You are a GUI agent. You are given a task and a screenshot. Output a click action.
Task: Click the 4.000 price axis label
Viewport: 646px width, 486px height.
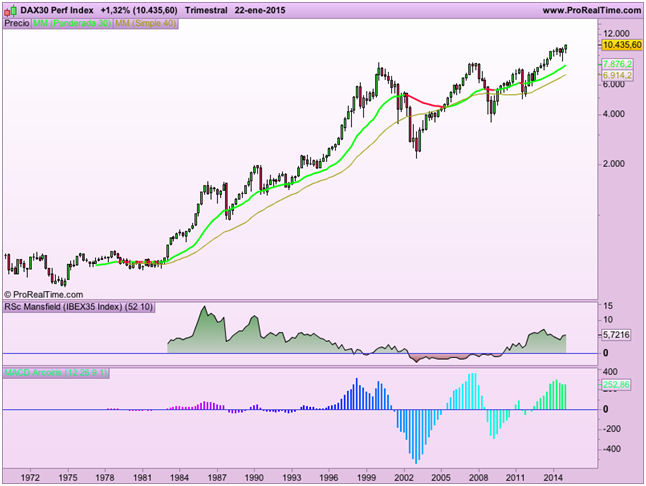point(614,114)
